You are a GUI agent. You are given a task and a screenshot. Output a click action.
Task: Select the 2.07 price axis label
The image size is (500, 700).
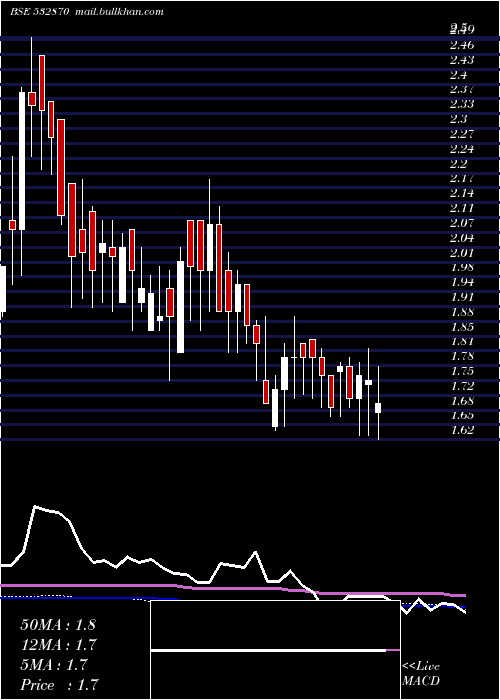click(x=462, y=223)
